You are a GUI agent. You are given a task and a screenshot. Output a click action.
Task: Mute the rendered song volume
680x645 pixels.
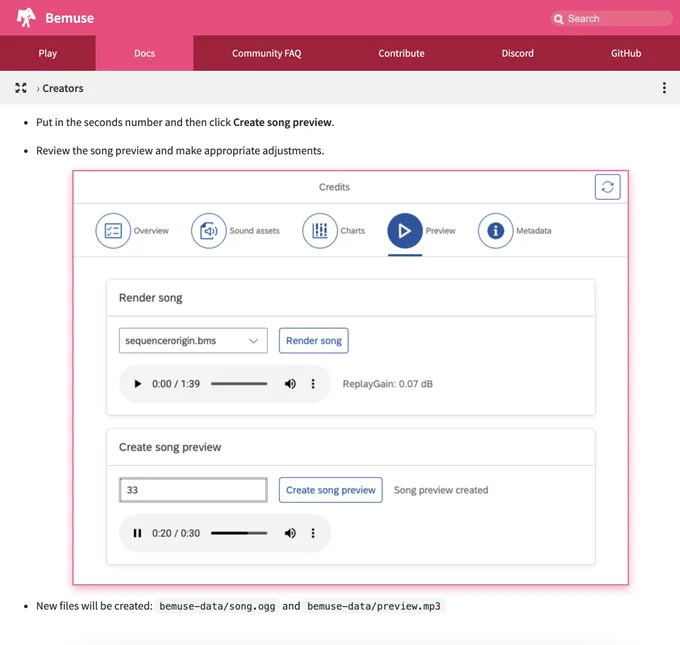pyautogui.click(x=290, y=384)
